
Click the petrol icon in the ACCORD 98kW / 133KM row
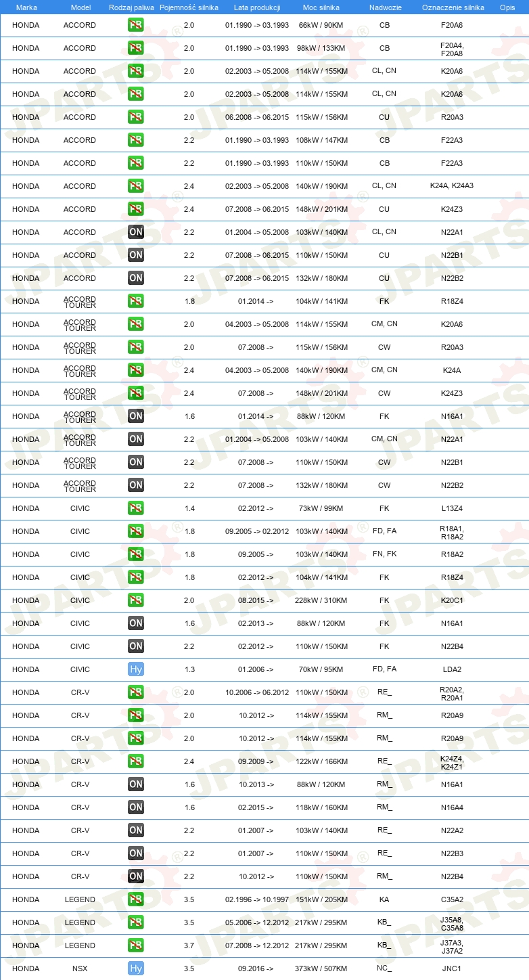pyautogui.click(x=136, y=48)
